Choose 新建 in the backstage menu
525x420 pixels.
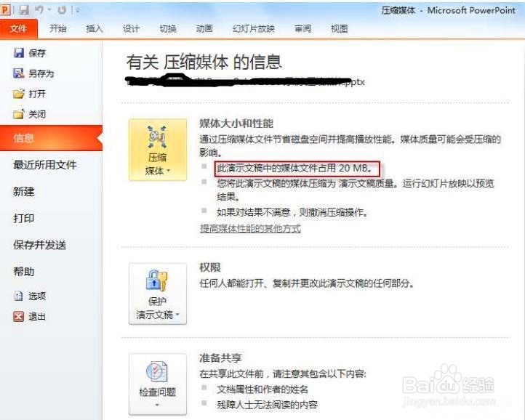(x=24, y=192)
